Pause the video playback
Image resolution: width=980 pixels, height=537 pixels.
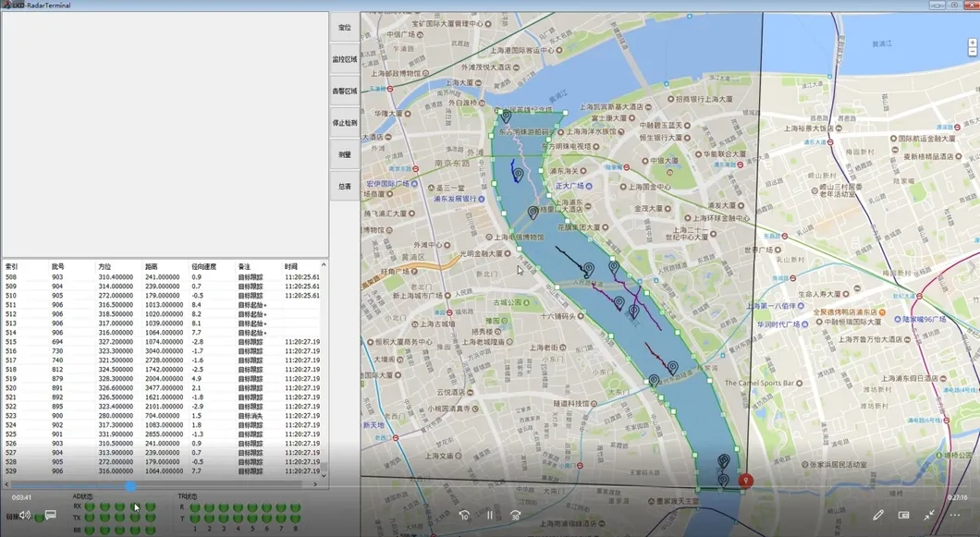click(490, 515)
